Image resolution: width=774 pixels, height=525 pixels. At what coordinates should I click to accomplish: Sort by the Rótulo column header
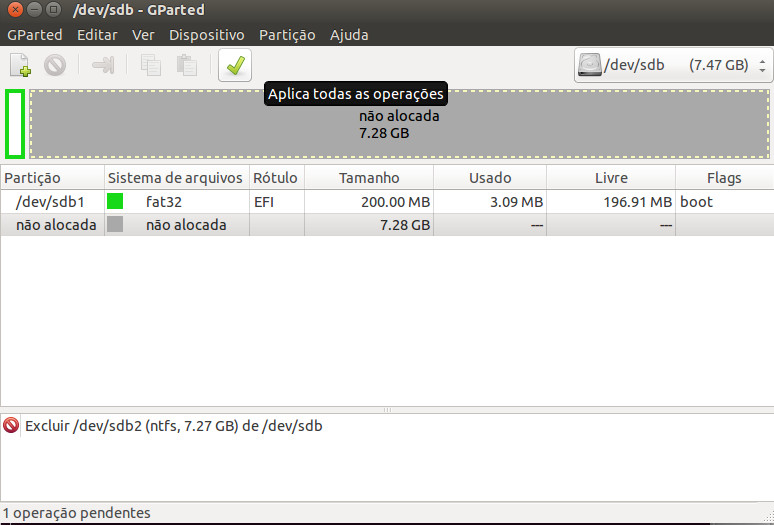277,178
